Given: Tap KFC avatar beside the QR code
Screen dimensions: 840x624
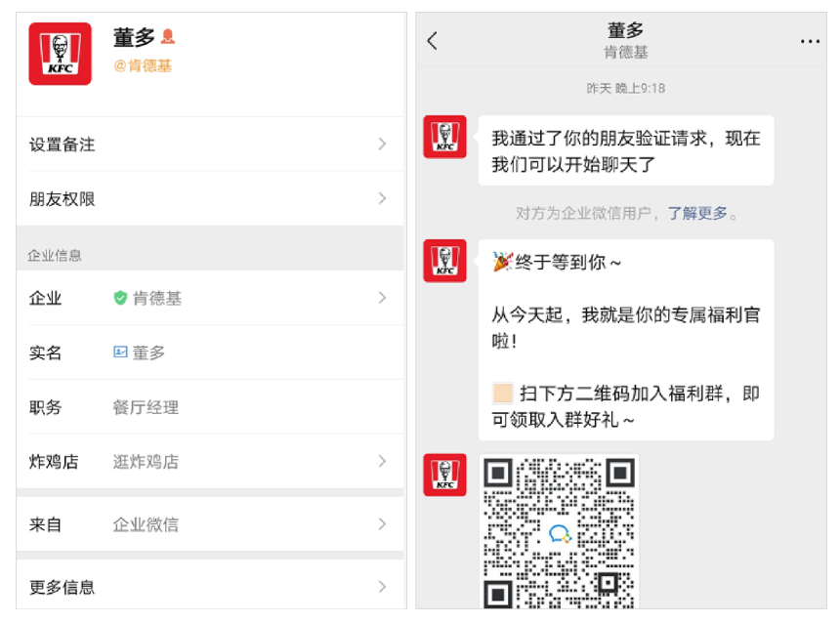Looking at the screenshot, I should coord(444,476).
